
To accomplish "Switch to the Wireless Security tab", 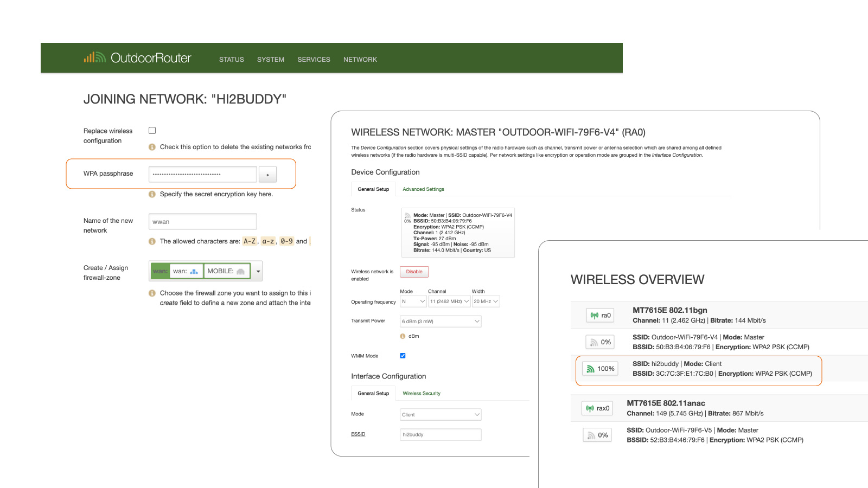I will click(421, 394).
